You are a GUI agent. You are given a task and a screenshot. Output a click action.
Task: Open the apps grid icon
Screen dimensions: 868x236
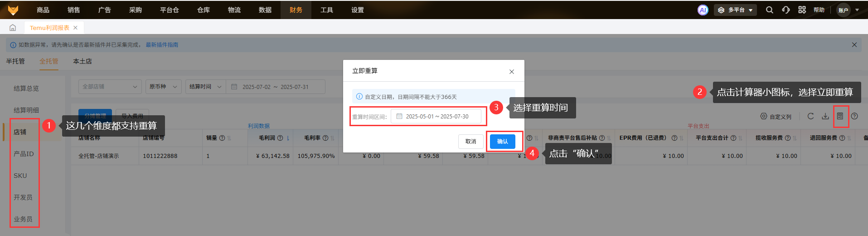click(802, 10)
